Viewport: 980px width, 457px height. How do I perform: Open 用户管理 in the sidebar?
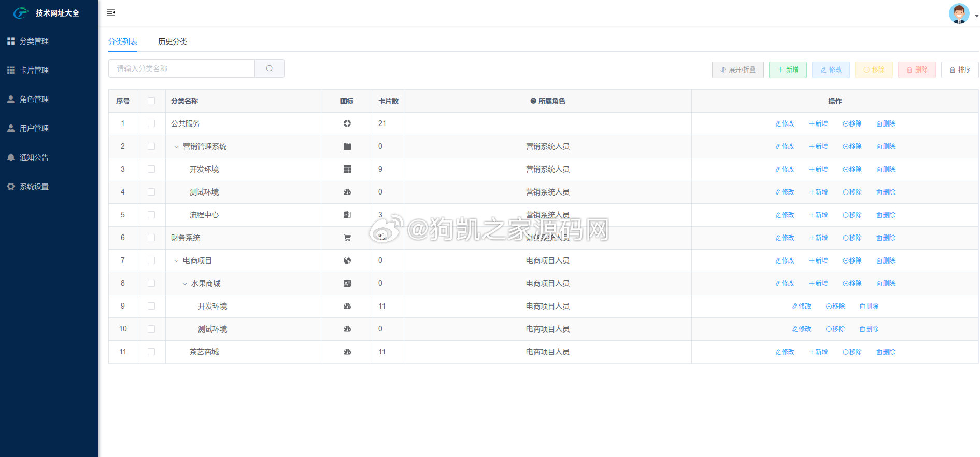49,128
